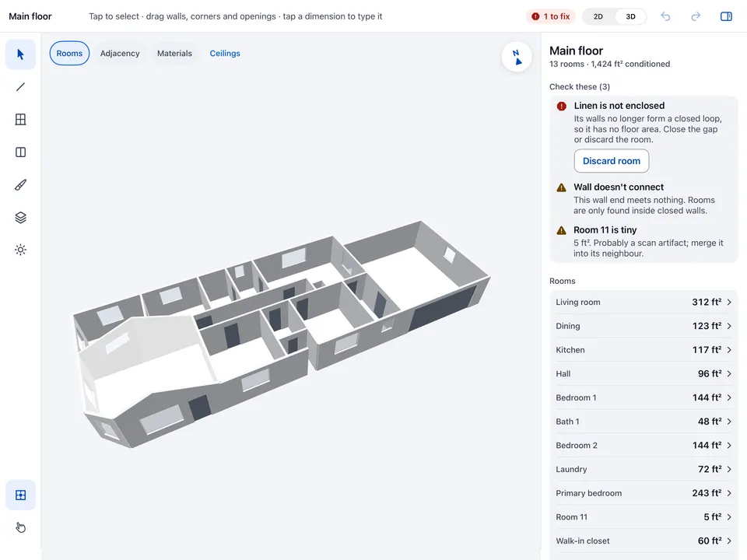Click the Main floor title in the top bar
The image size is (747, 560).
pyautogui.click(x=30, y=16)
